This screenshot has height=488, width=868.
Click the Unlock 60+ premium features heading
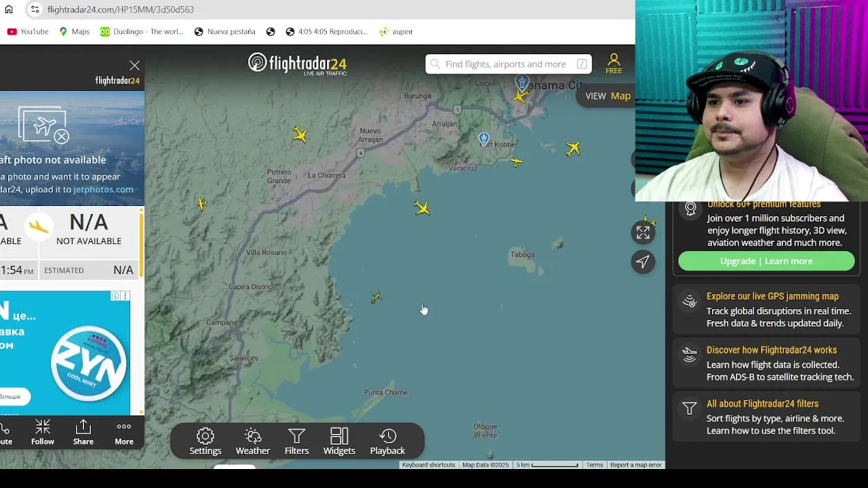tap(764, 204)
